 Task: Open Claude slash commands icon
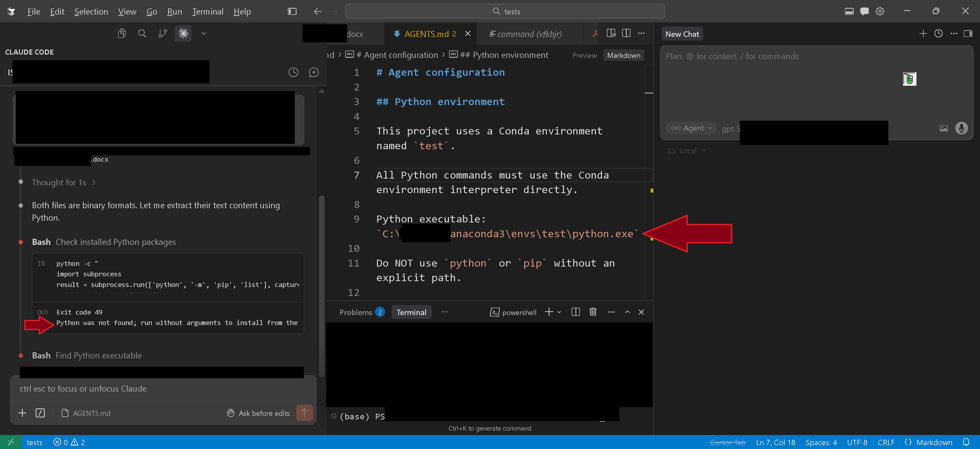coord(40,413)
